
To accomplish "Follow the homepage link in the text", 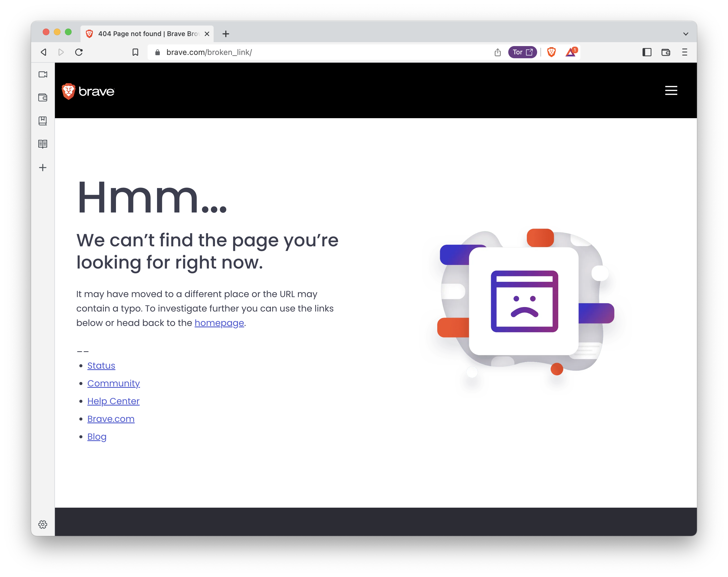I will pyautogui.click(x=219, y=323).
